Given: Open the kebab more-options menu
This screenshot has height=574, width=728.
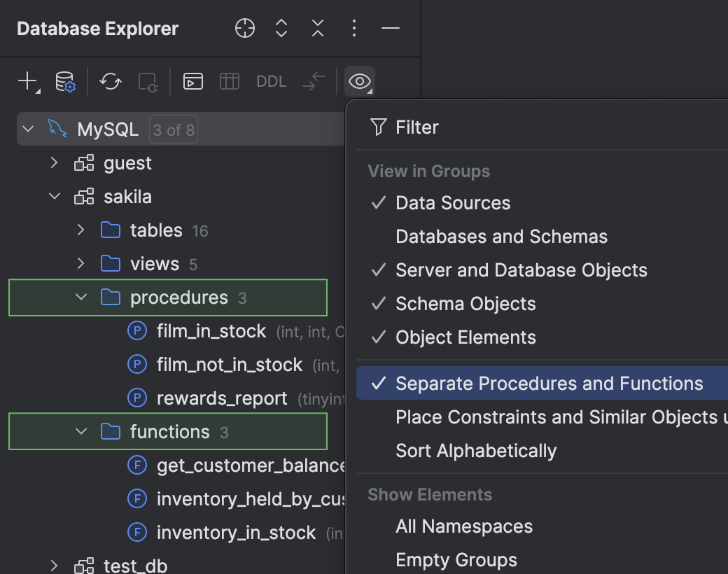Looking at the screenshot, I should (x=353, y=28).
